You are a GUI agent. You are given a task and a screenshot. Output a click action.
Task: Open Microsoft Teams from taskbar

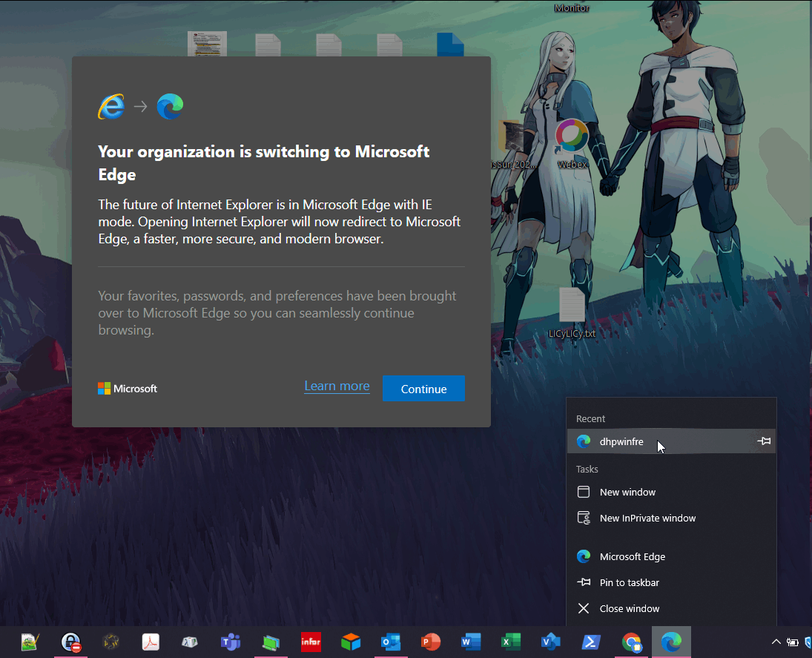231,642
